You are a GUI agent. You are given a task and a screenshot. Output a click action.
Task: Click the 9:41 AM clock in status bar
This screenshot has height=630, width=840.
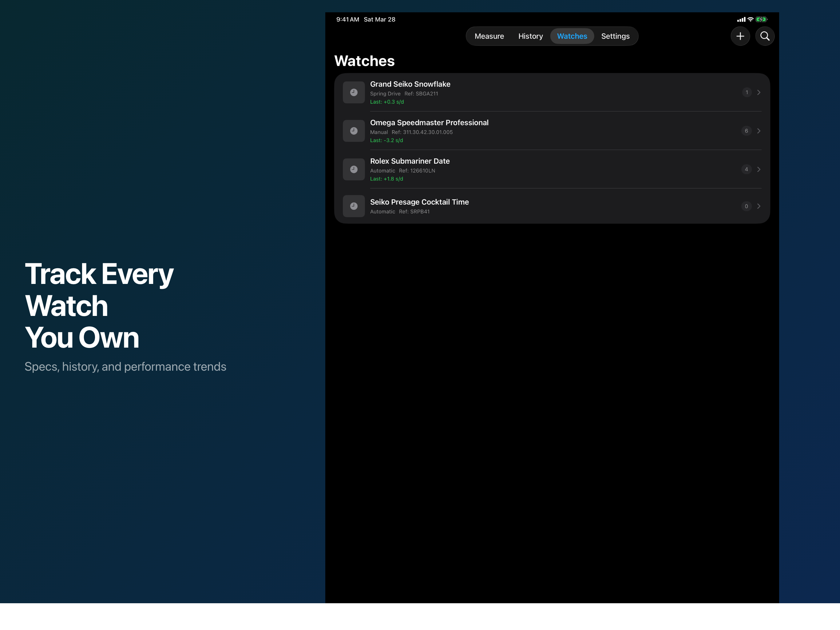tap(347, 19)
